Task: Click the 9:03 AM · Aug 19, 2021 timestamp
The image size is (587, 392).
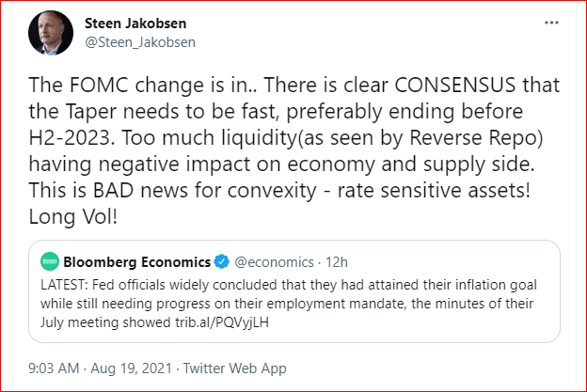Action: (x=100, y=368)
